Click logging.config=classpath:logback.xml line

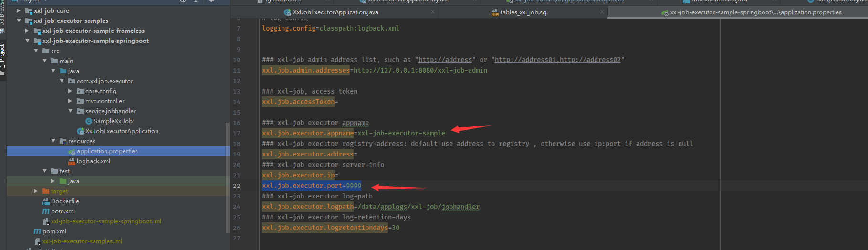331,28
